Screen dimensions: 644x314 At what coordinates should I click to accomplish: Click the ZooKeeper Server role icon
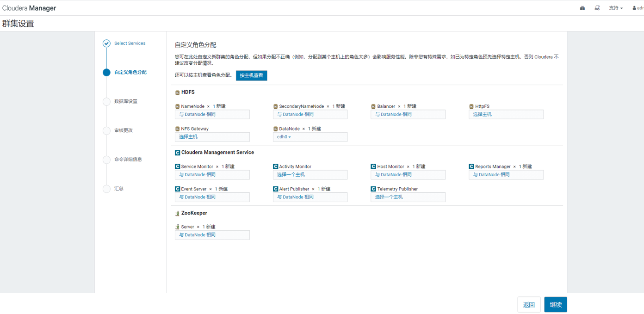coord(177,227)
